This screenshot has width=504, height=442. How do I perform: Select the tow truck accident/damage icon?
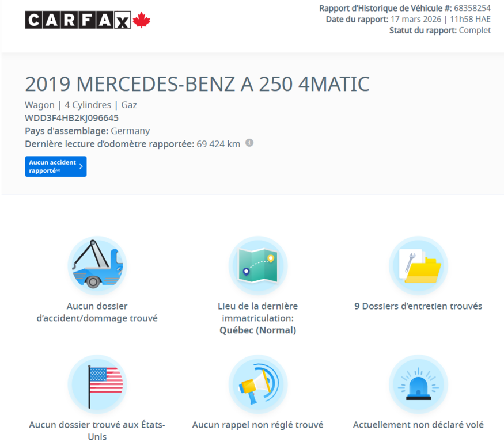97,265
